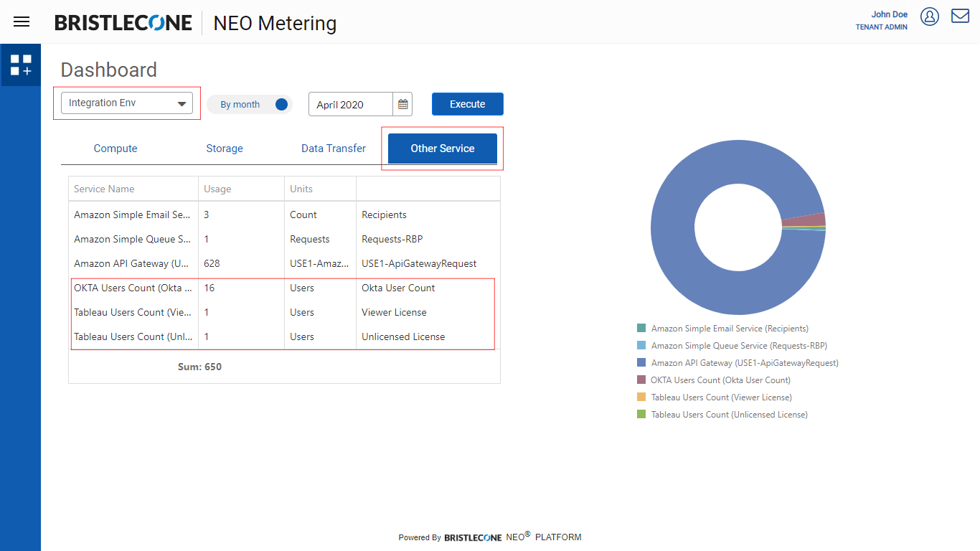Open the mail envelope icon

point(960,16)
